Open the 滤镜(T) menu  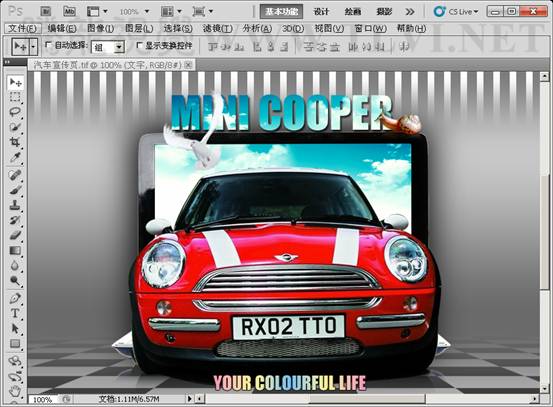[x=218, y=28]
